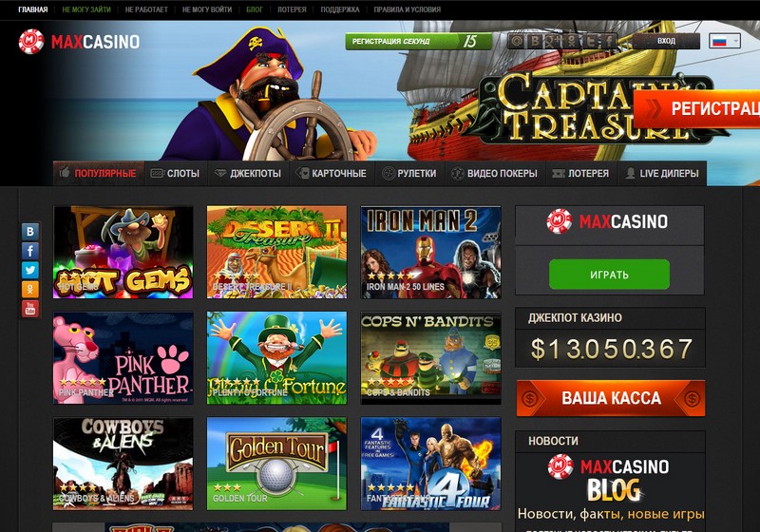Sign in with header Facebook icon
Screen dimensions: 760x532
[608, 41]
